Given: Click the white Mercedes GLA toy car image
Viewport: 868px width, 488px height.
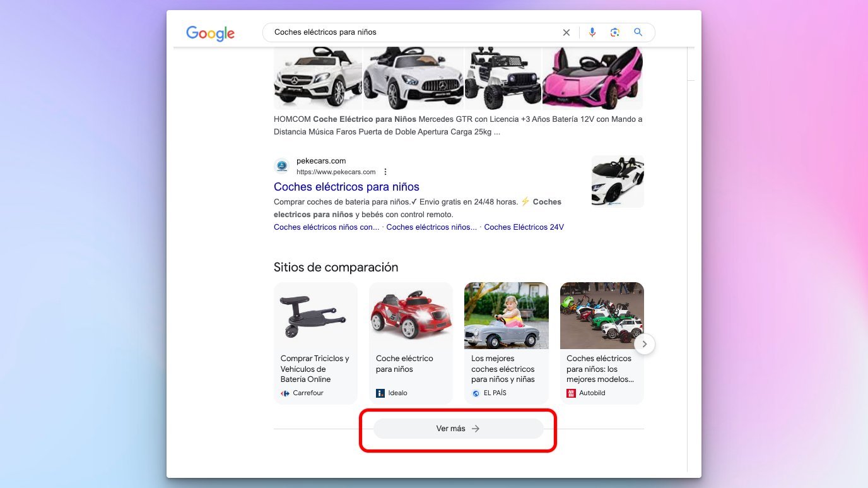Looking at the screenshot, I should (318, 78).
